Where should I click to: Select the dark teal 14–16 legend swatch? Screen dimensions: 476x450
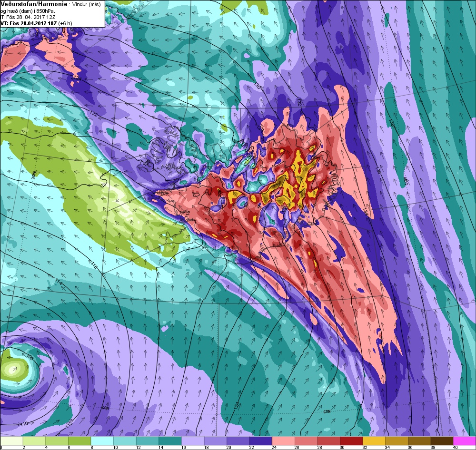click(170, 440)
